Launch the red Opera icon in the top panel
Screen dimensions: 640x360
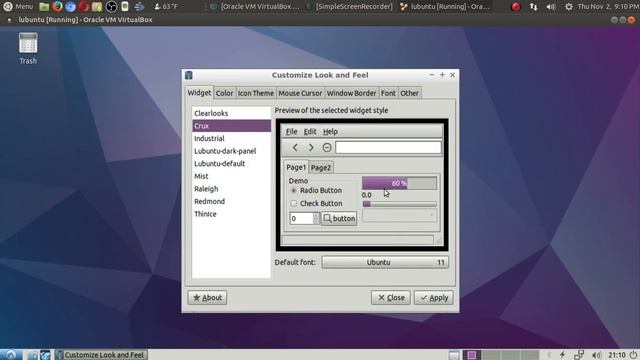pos(84,7)
